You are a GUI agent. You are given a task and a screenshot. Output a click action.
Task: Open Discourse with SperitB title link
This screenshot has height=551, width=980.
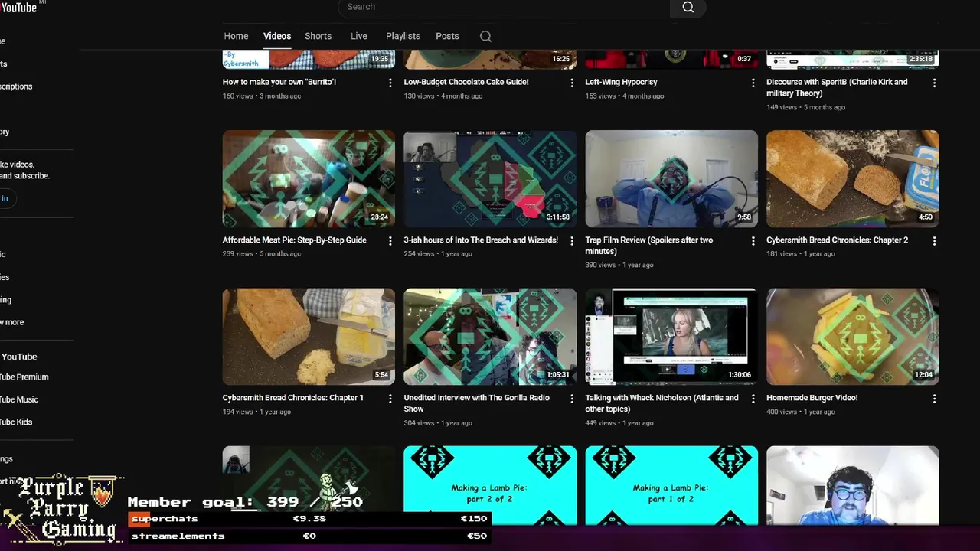pos(837,87)
